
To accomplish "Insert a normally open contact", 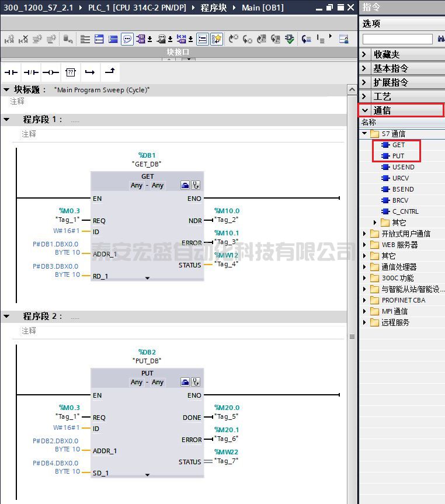I will 12,72.
